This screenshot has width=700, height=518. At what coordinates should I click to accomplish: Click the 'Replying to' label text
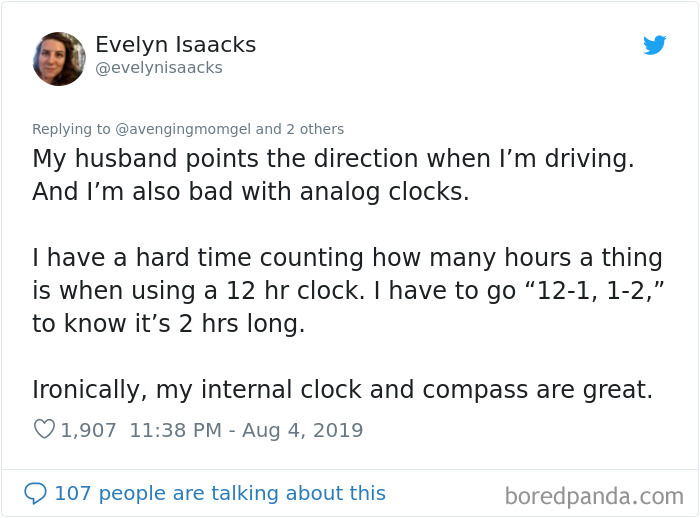point(71,129)
